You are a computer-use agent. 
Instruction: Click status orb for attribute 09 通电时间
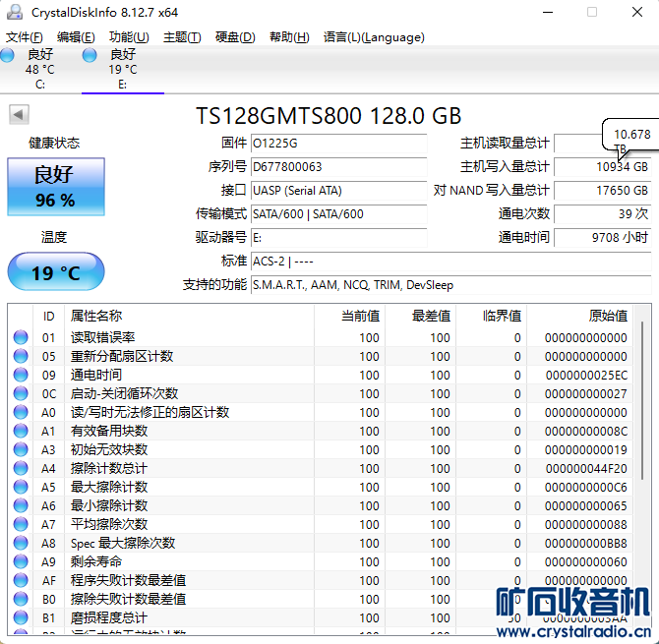pos(21,375)
